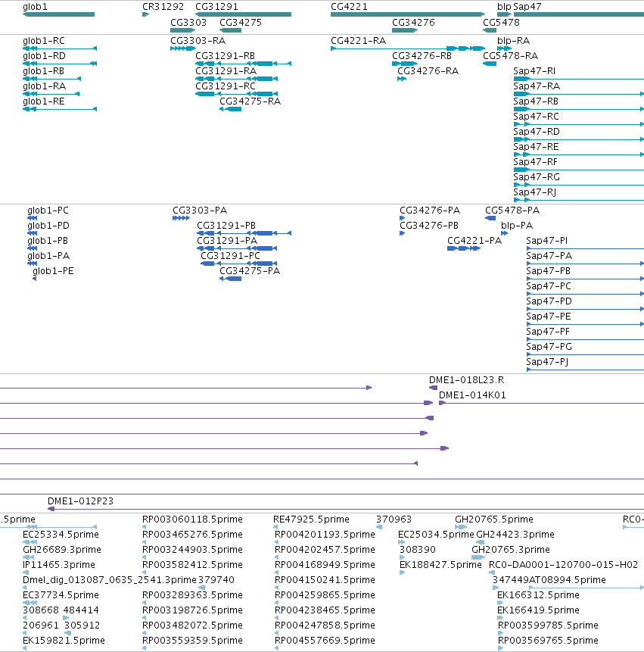The height and width of the screenshot is (652, 644).
Task: Click EST EK166312.5prime
Action: (x=539, y=595)
